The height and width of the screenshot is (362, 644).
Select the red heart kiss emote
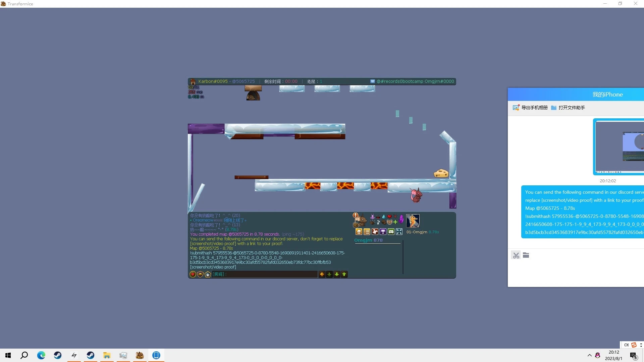coord(389,217)
